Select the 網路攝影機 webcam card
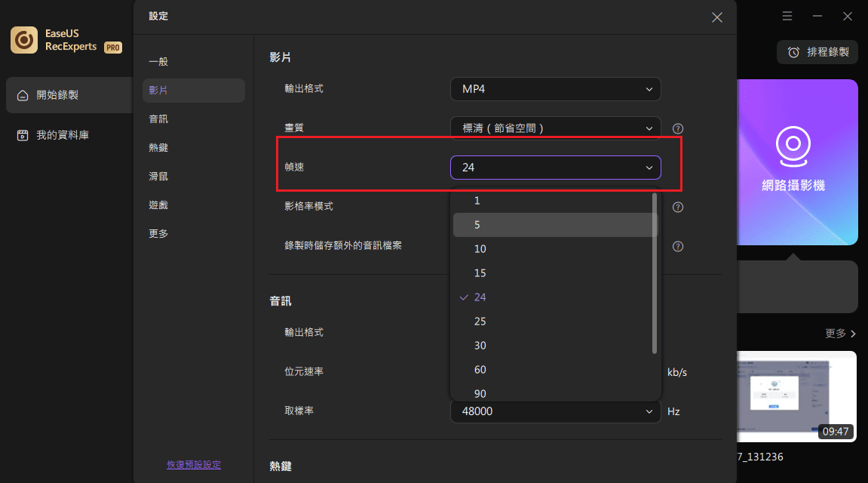The width and height of the screenshot is (868, 483). (797, 162)
